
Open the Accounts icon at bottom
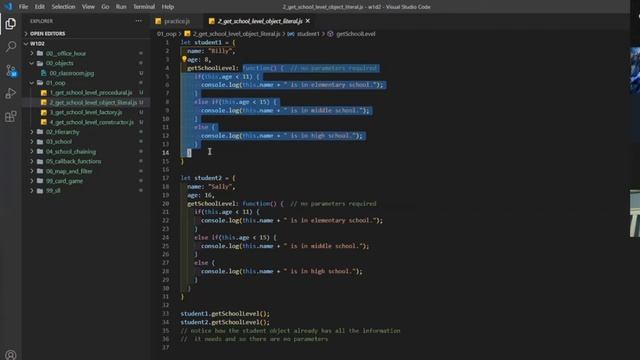11,354
